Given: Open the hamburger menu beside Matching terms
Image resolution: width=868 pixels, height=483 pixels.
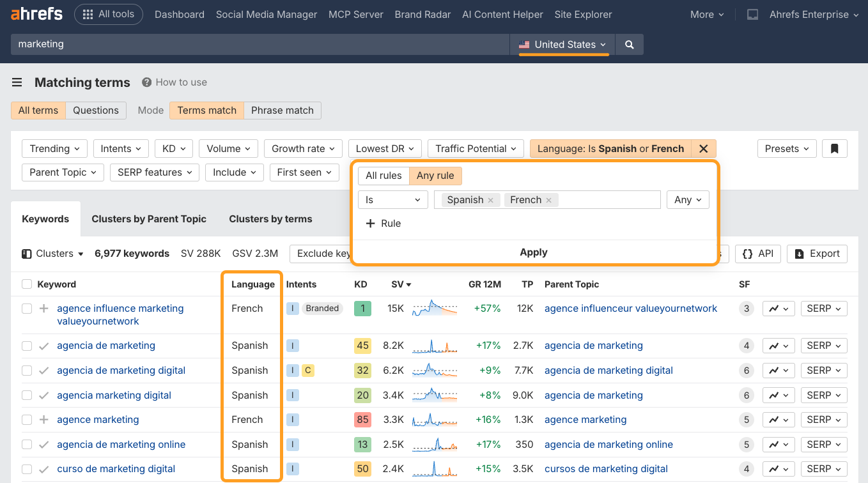Looking at the screenshot, I should [17, 82].
